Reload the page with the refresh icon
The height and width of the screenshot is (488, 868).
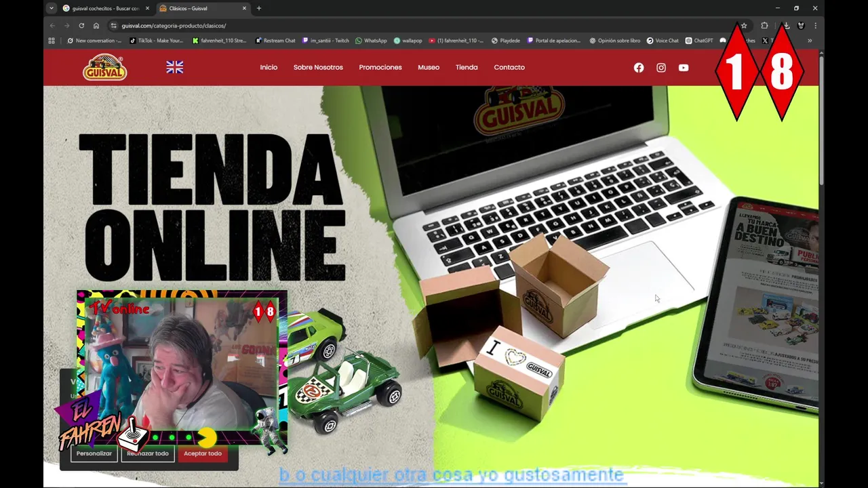tap(81, 26)
